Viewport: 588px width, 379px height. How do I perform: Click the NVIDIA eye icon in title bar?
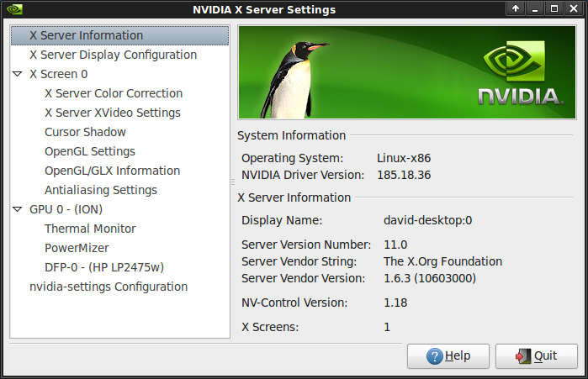(14, 9)
